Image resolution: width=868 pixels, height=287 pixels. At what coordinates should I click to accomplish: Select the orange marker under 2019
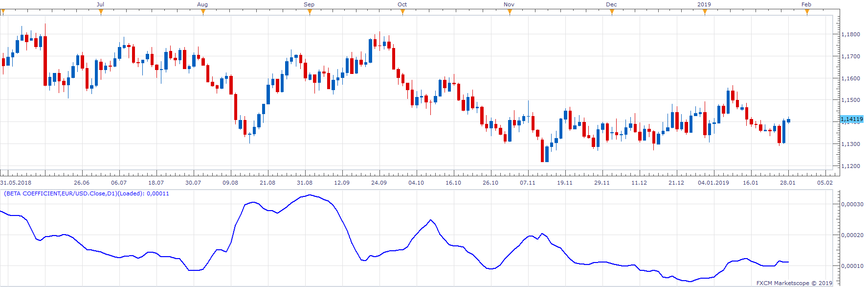pos(705,12)
